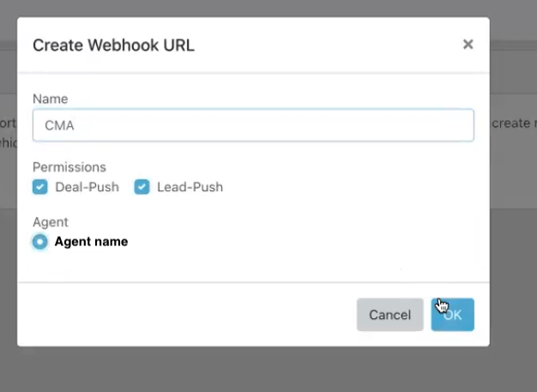
Task: Toggle the Lead-Push permission checkbox
Action: (142, 187)
